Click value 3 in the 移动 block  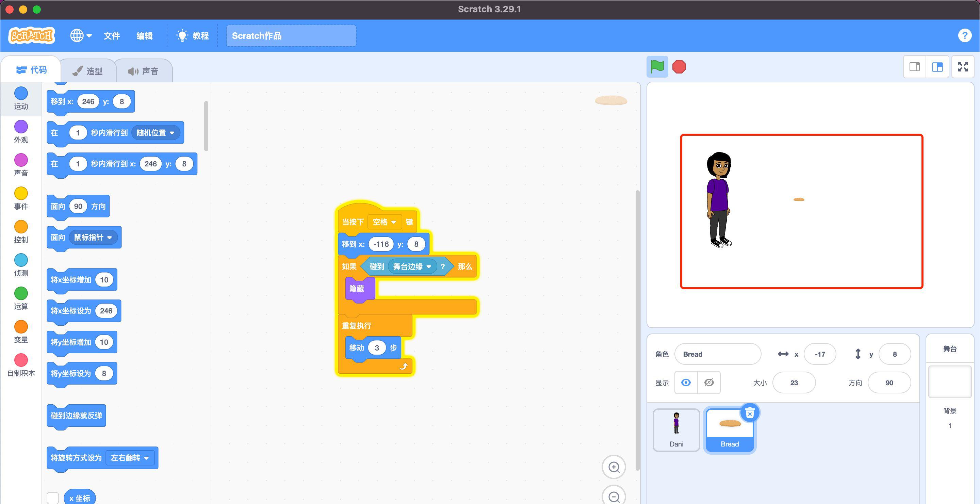pos(377,348)
